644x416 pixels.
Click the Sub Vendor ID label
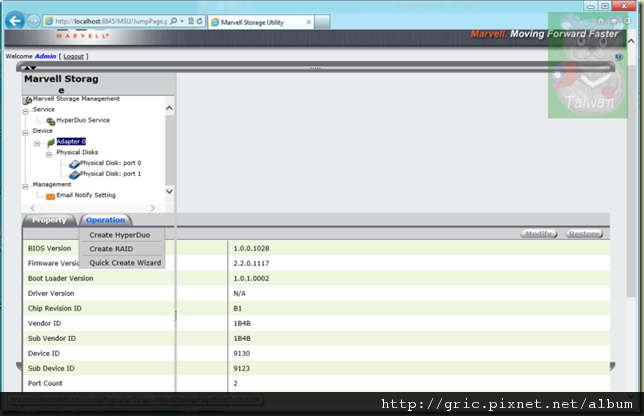pyautogui.click(x=52, y=338)
